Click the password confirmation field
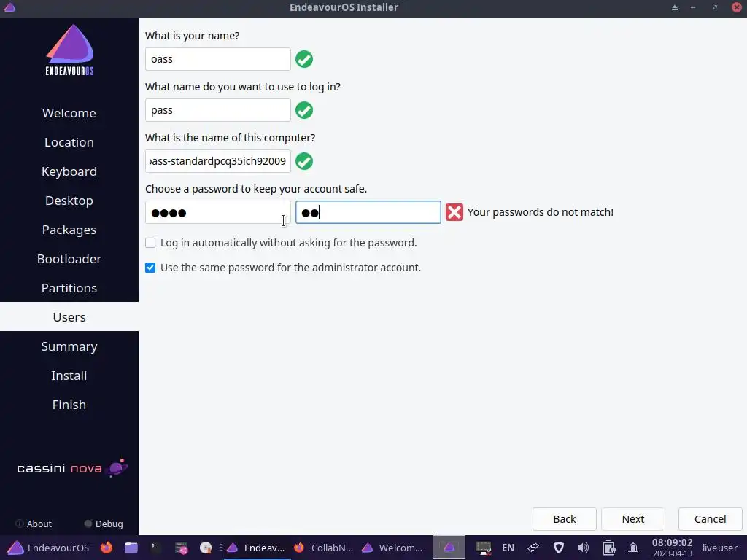This screenshot has height=560, width=747. pos(368,212)
